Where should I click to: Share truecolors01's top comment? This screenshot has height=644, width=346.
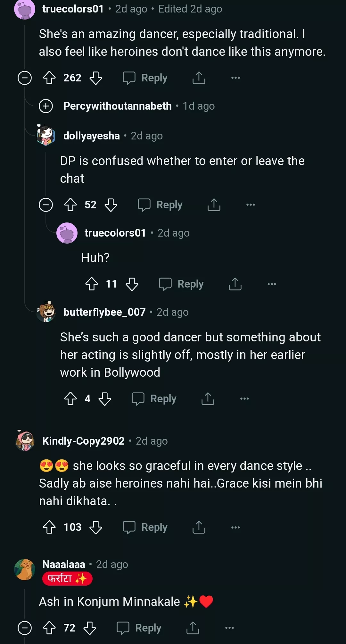tap(199, 78)
